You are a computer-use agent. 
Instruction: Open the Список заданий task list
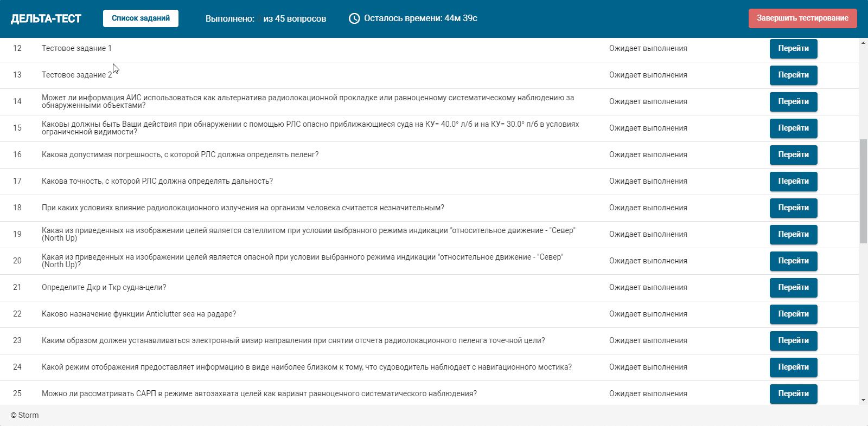pyautogui.click(x=141, y=18)
